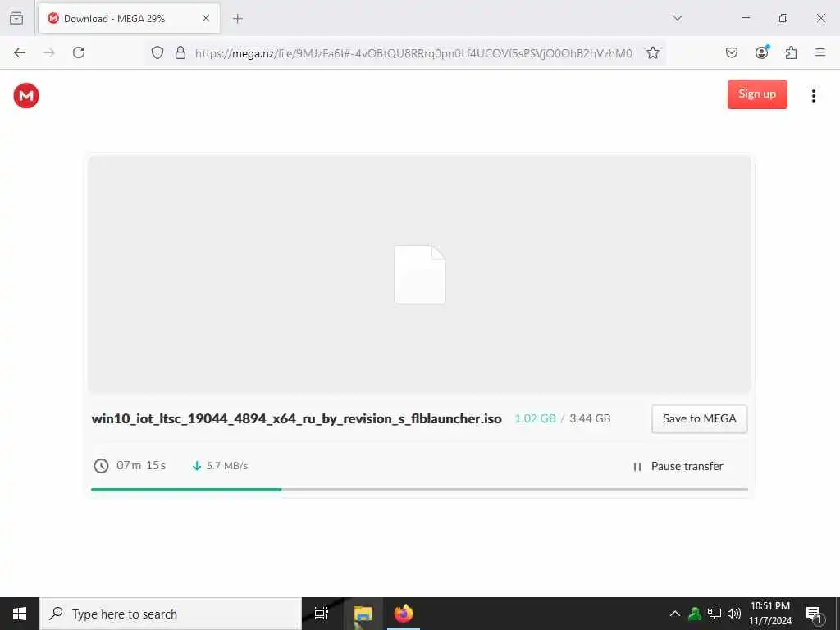Click the green user tray icon
This screenshot has height=630, width=840.
click(x=695, y=614)
